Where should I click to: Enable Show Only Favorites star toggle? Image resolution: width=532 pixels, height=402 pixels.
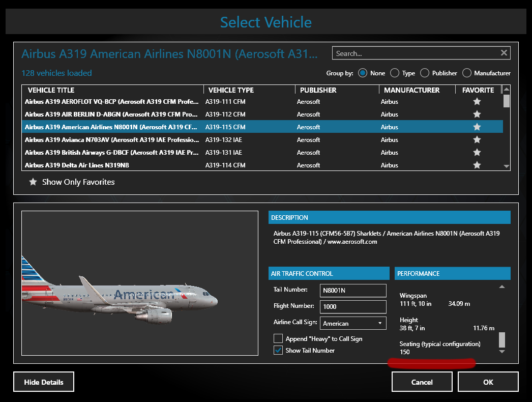[33, 182]
